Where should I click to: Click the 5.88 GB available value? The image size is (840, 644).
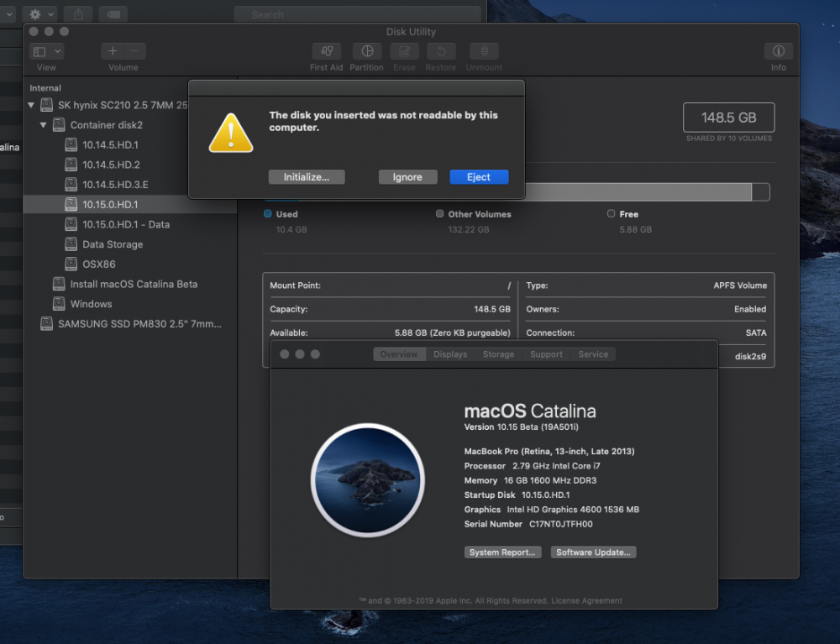coord(452,332)
